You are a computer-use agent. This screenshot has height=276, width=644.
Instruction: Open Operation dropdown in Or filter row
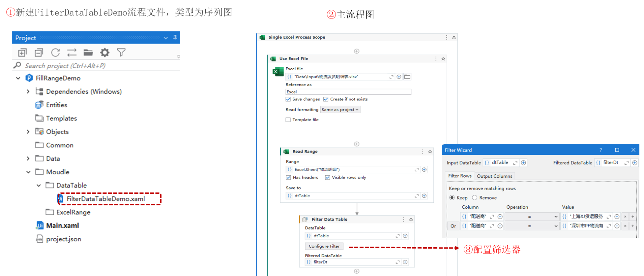pyautogui.click(x=532, y=226)
